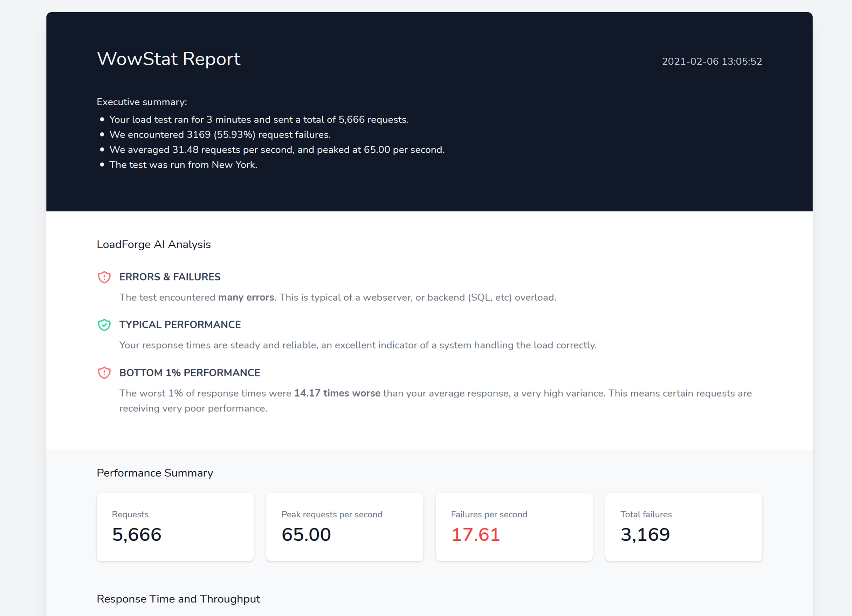Select the green check shield icon beside TYPICAL PERFORMANCE
852x616 pixels.
104,325
